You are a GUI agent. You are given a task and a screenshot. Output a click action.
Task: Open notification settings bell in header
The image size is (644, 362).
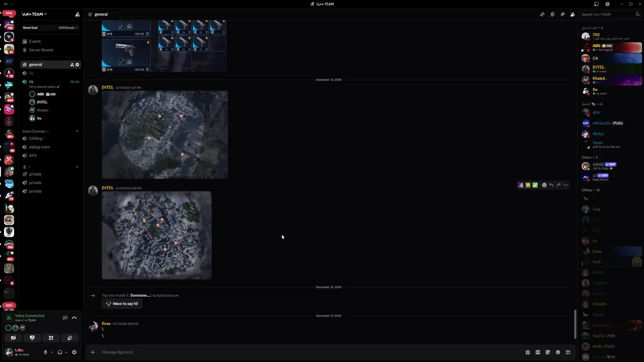552,14
